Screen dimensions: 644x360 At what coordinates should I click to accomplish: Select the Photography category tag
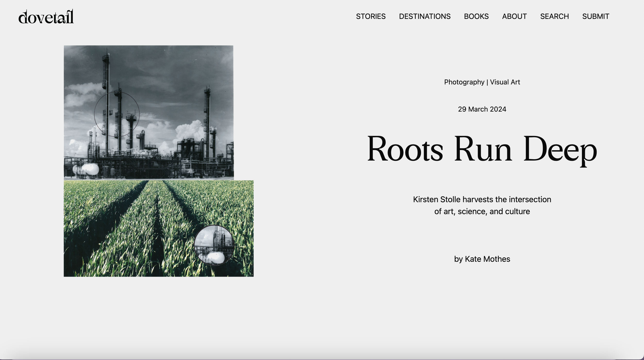(x=464, y=82)
